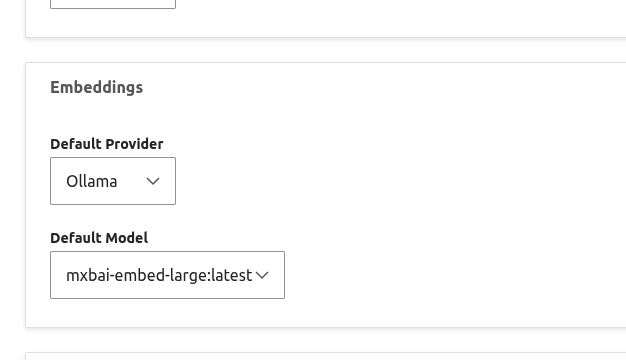The width and height of the screenshot is (626, 360).
Task: Click the gap between top card and Embeddings card
Action: click(326, 50)
